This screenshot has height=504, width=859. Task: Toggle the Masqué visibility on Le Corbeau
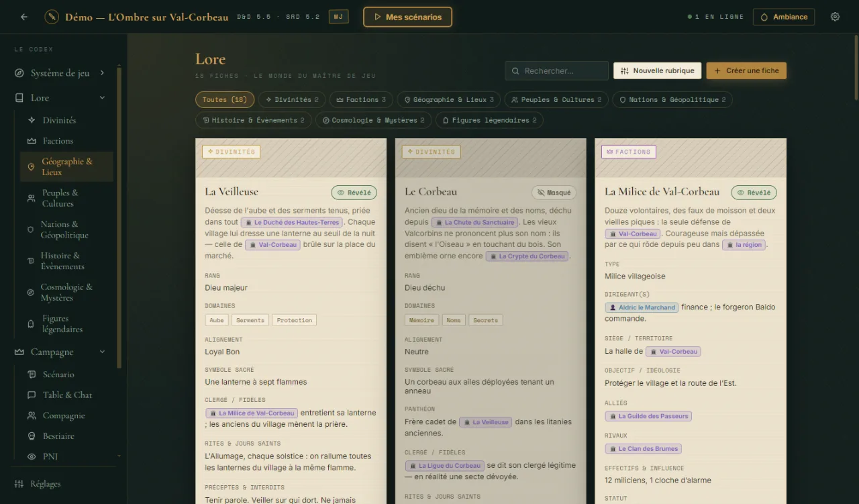click(x=554, y=193)
